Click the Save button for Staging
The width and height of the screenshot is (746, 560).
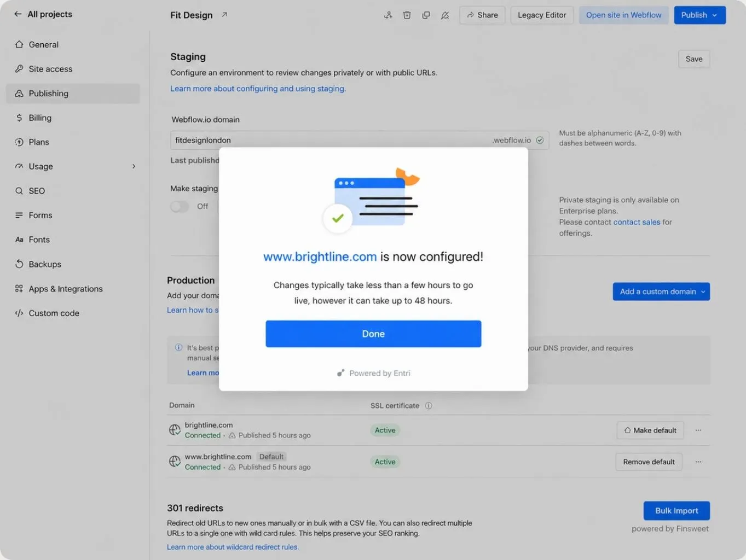click(694, 59)
